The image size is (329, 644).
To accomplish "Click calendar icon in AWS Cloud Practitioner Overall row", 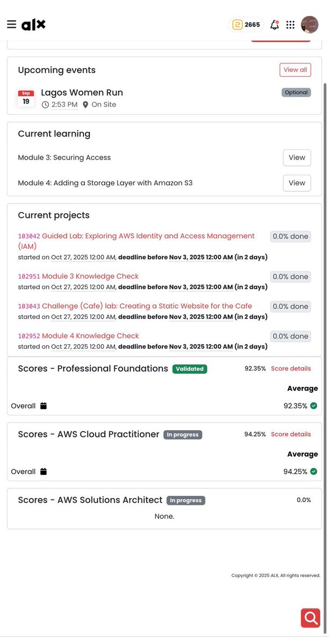I will [44, 472].
